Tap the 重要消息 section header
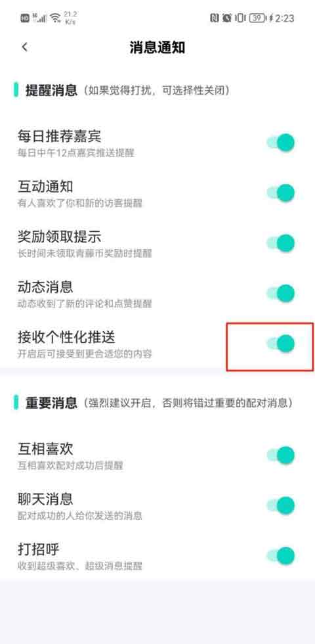Viewport: 315px width, 644px height. click(51, 402)
